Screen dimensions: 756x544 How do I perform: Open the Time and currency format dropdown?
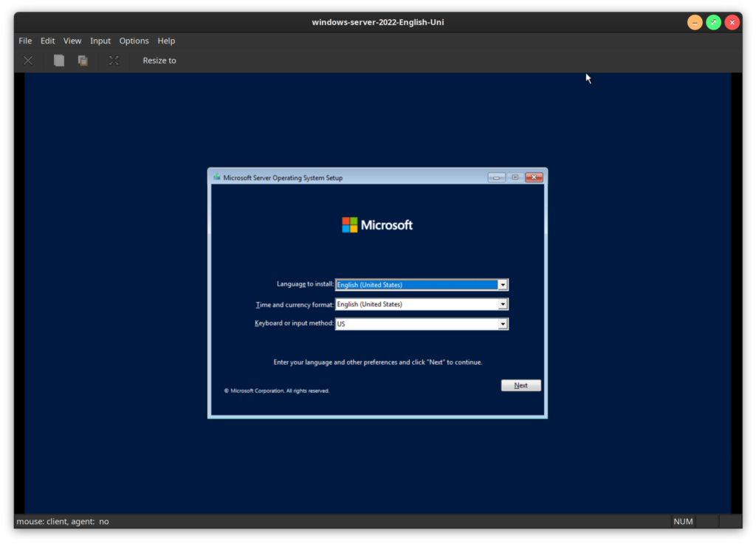[x=503, y=304]
